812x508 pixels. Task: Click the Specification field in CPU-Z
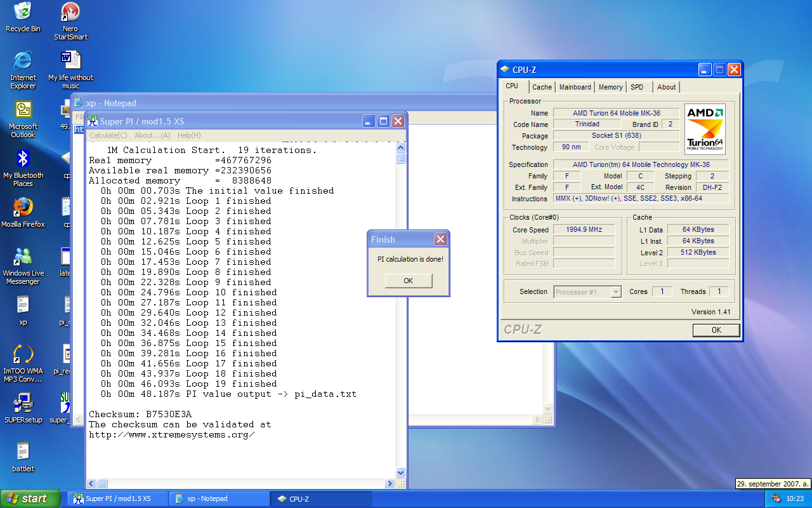(x=641, y=164)
